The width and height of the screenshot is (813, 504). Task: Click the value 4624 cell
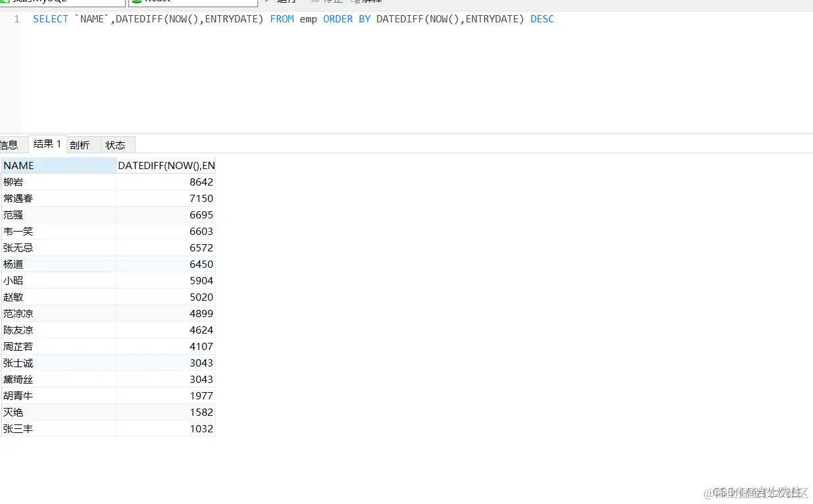click(x=166, y=330)
